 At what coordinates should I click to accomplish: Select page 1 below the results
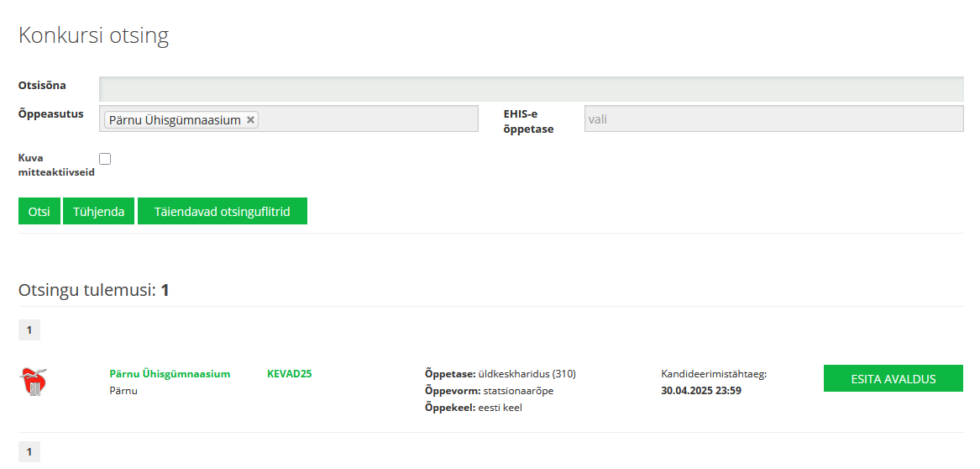(x=29, y=451)
